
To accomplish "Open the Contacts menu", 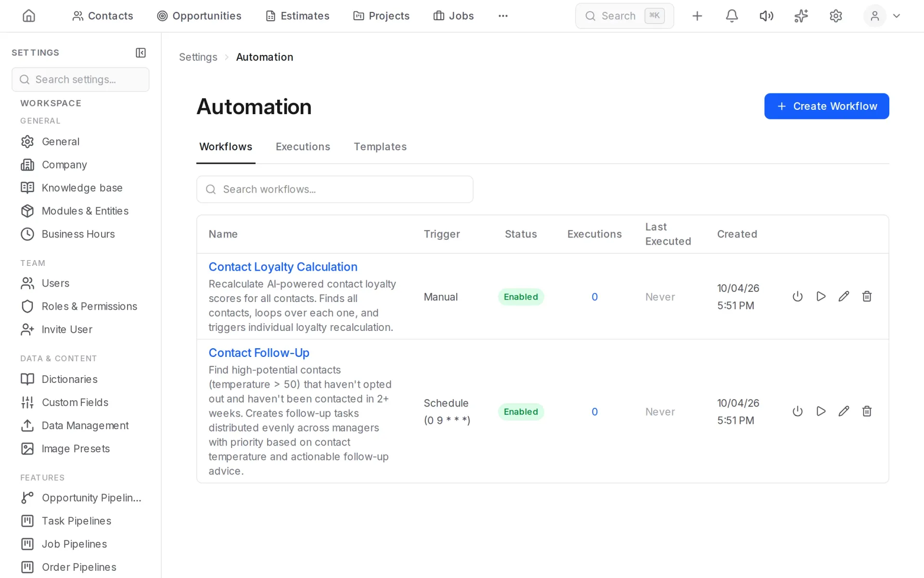I will [103, 16].
